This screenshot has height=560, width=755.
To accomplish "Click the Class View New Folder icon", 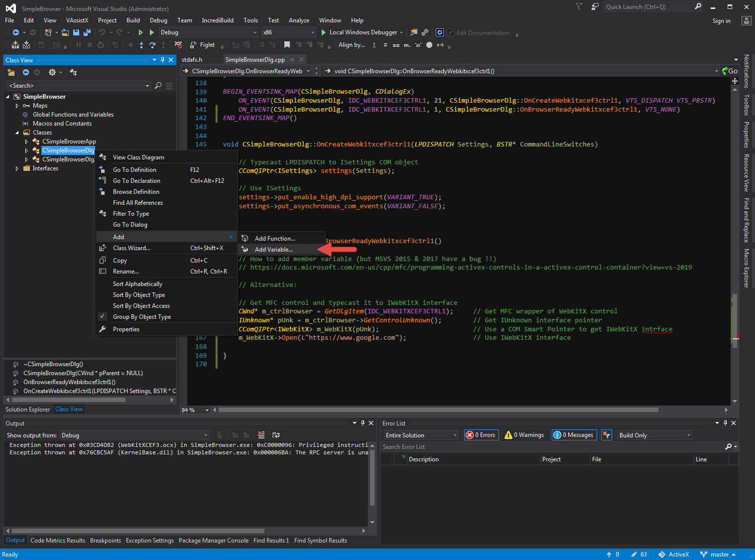I will click(x=11, y=72).
